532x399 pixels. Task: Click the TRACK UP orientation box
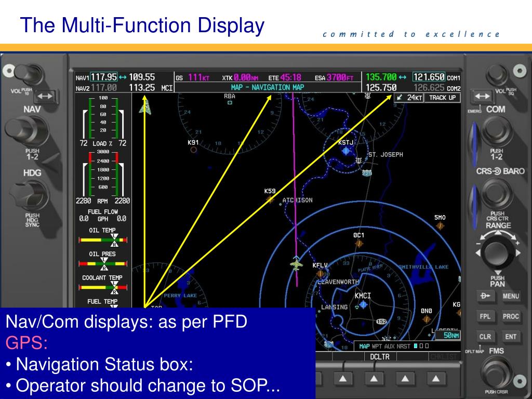(443, 98)
